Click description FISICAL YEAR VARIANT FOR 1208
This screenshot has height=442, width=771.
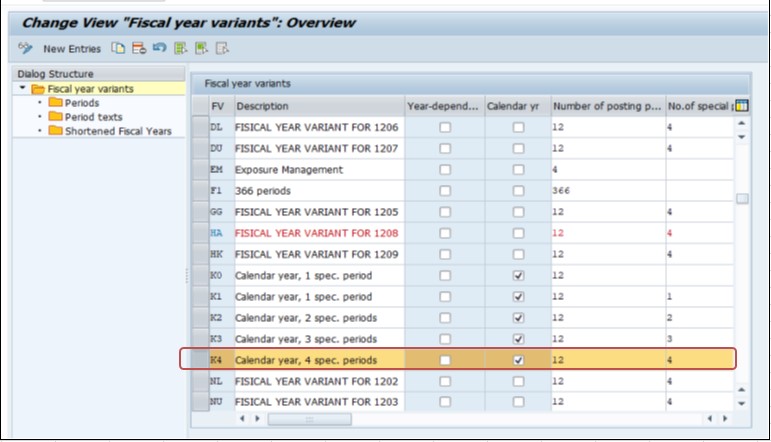tap(316, 233)
